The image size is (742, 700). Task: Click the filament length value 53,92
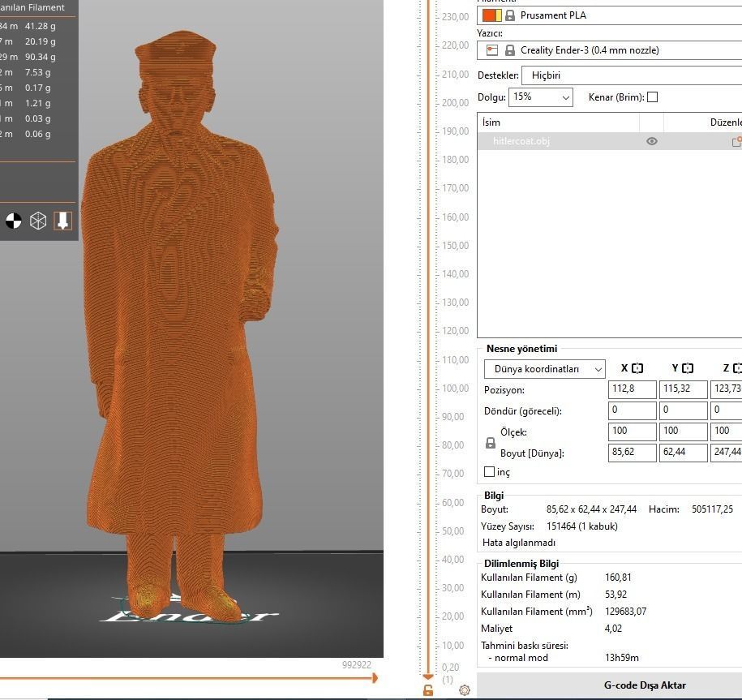click(615, 595)
